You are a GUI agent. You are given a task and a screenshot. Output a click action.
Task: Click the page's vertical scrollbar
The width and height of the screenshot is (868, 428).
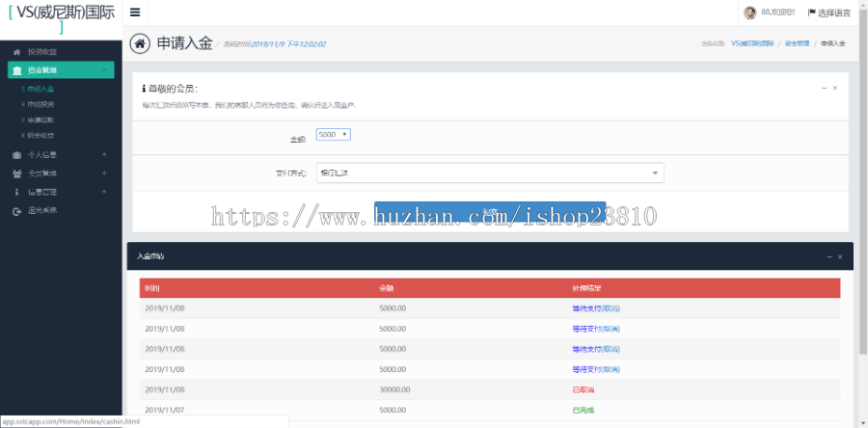coord(863,182)
